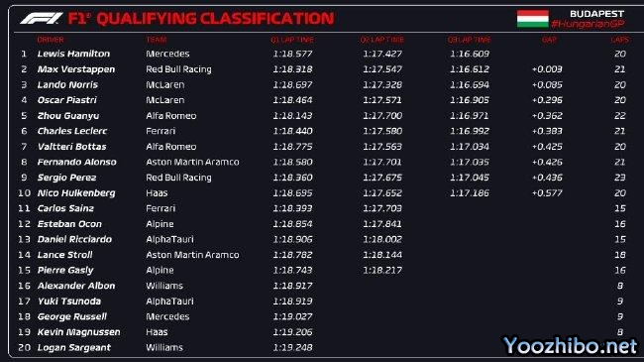
Task: Select Red Bull Racing team for Perez
Action: click(x=178, y=178)
